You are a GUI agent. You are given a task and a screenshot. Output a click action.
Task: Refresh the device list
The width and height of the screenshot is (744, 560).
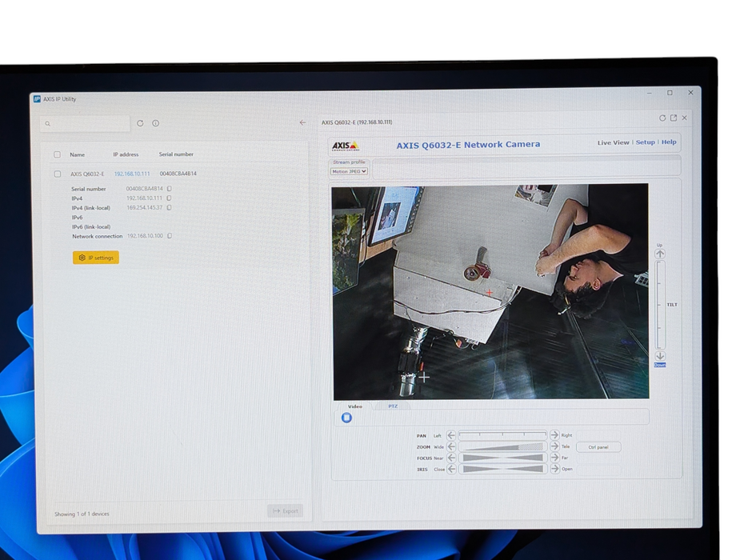pos(140,123)
